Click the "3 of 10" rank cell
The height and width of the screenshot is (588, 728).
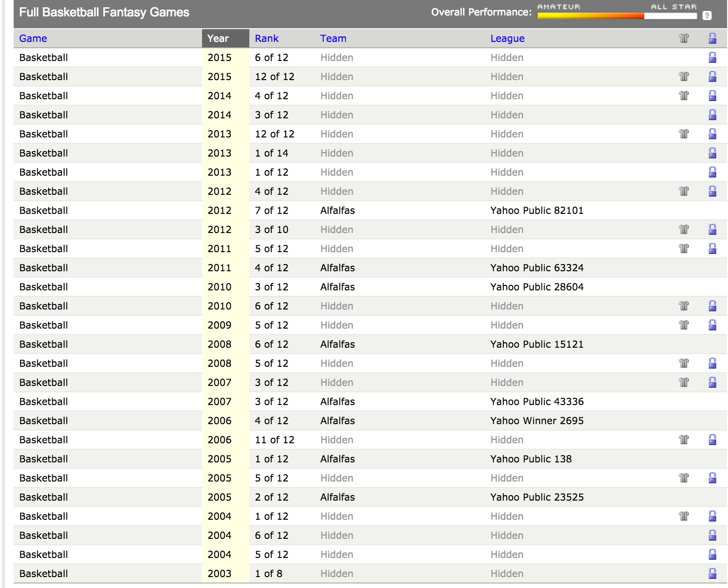coord(272,229)
